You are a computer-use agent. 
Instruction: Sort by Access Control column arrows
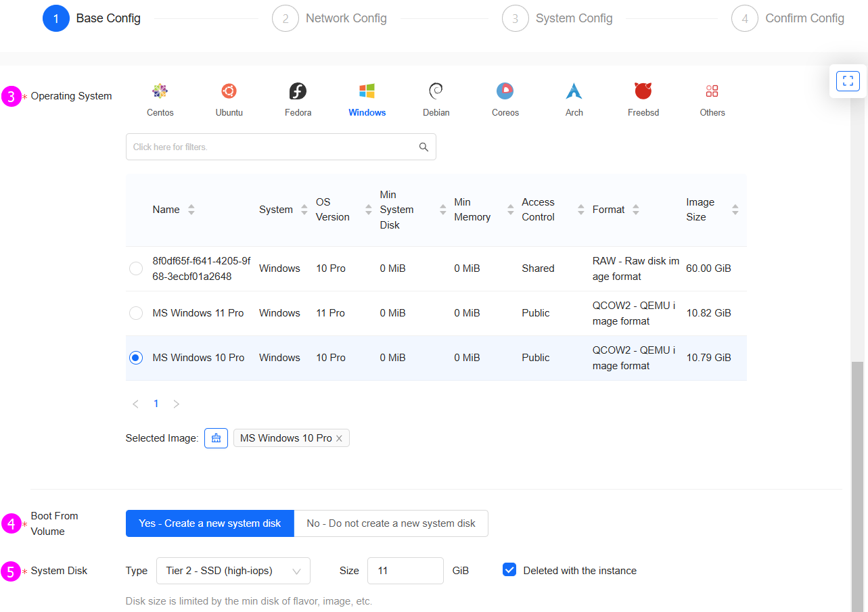click(580, 210)
